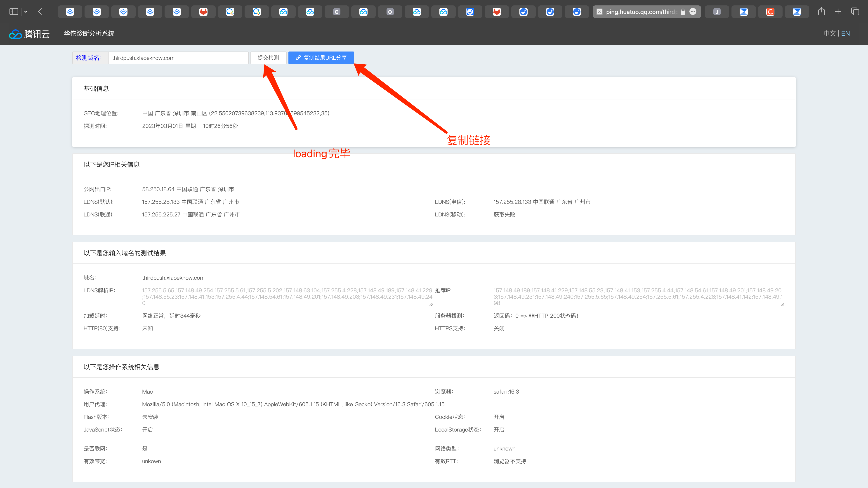The width and height of the screenshot is (868, 488).
Task: Click the 华佗诊断分析系统 title
Action: tap(89, 33)
